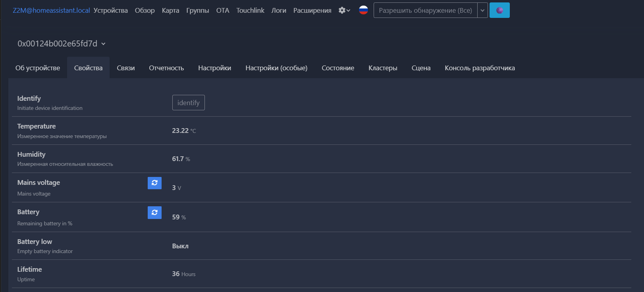This screenshot has width=644, height=292.
Task: Click the Battery low property label
Action: pyautogui.click(x=35, y=242)
